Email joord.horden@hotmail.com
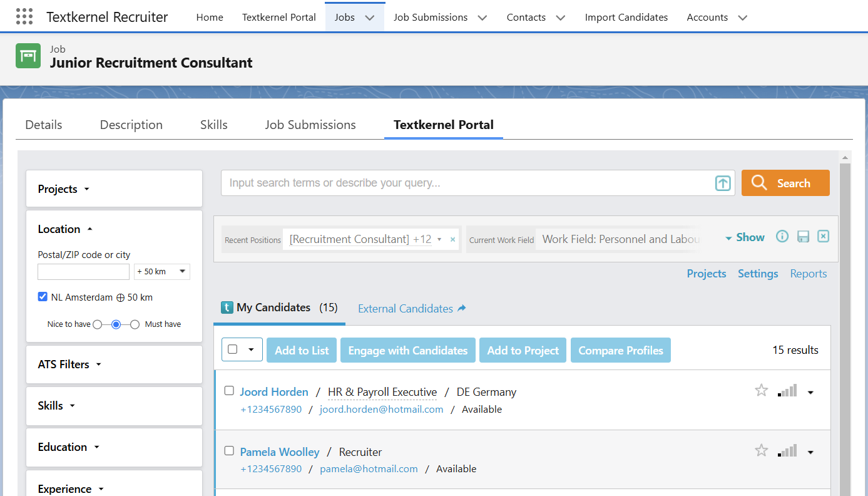 [381, 409]
